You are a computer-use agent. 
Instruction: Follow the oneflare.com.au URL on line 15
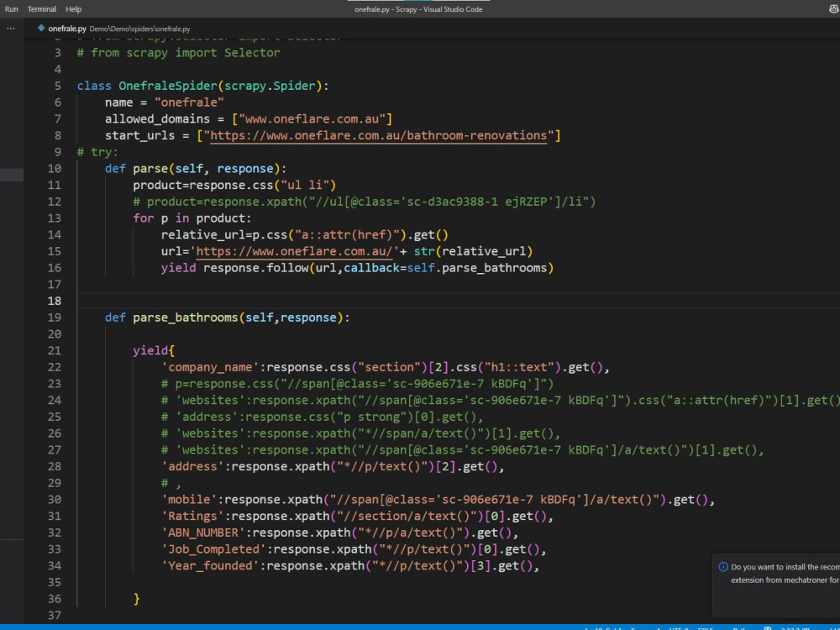click(294, 251)
